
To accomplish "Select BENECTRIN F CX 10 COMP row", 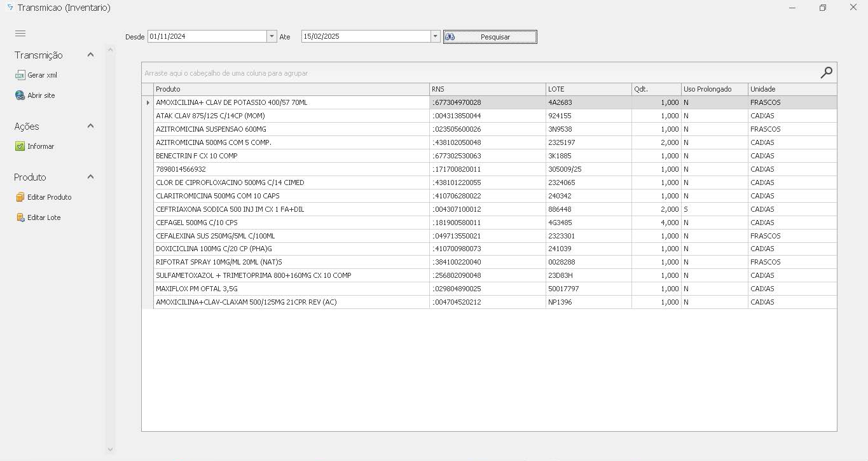I will [489, 156].
